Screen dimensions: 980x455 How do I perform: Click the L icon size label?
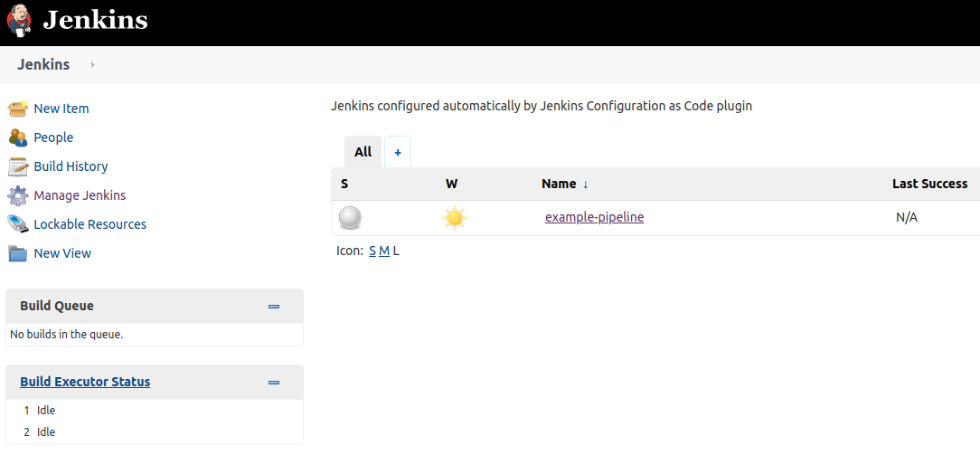point(396,251)
